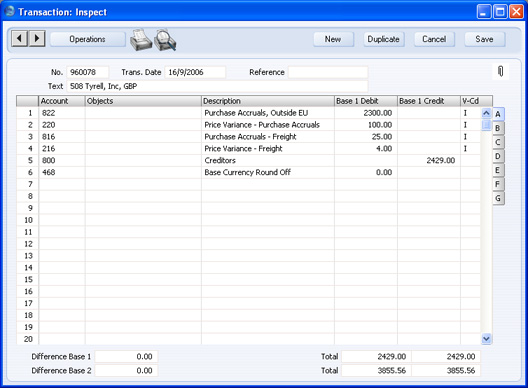Viewport: 528px width, 388px height.
Task: Click the Print Preview magnifier icon
Action: (165, 40)
